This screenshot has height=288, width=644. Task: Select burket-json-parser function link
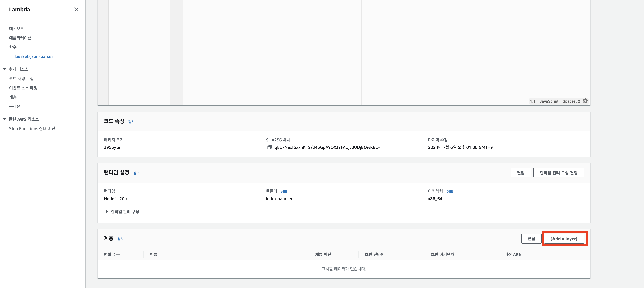(x=34, y=57)
